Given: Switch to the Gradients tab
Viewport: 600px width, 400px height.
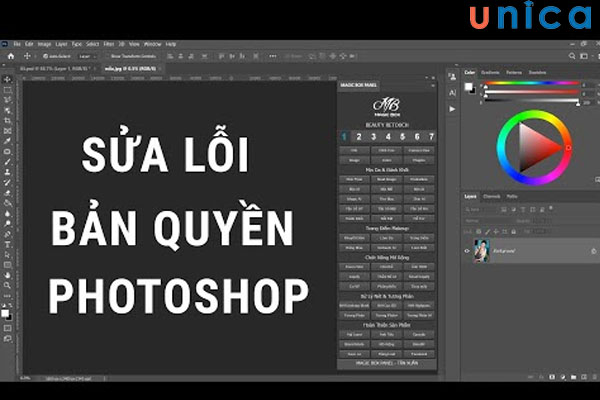Looking at the screenshot, I should click(490, 72).
